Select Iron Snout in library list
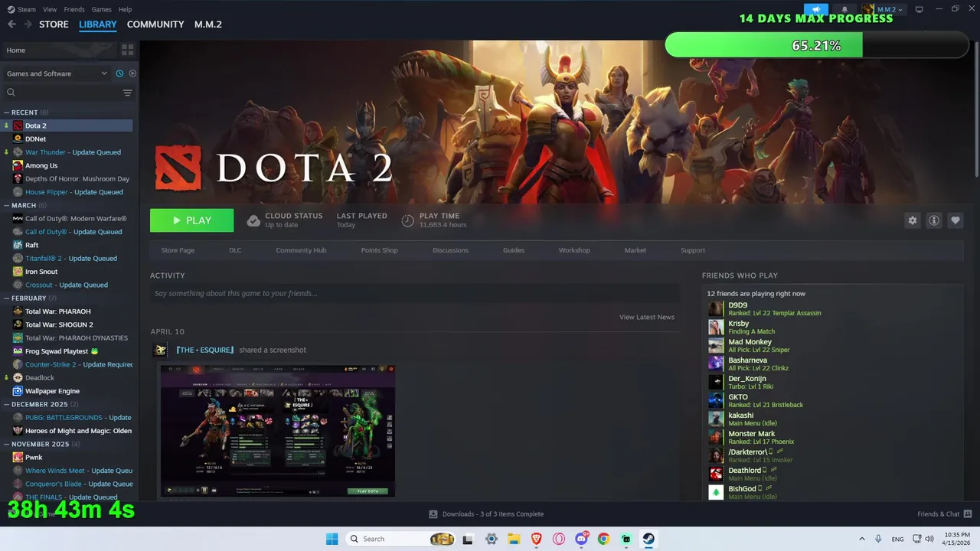Screen dimensions: 980x551 coord(41,272)
